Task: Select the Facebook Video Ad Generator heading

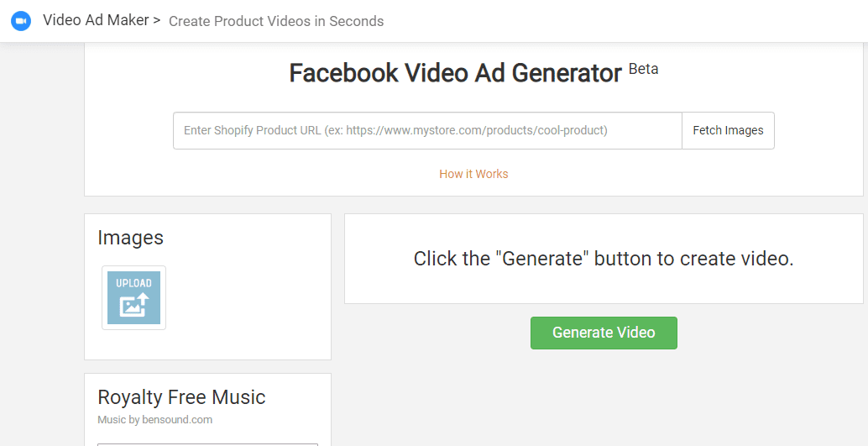Action: pos(456,73)
